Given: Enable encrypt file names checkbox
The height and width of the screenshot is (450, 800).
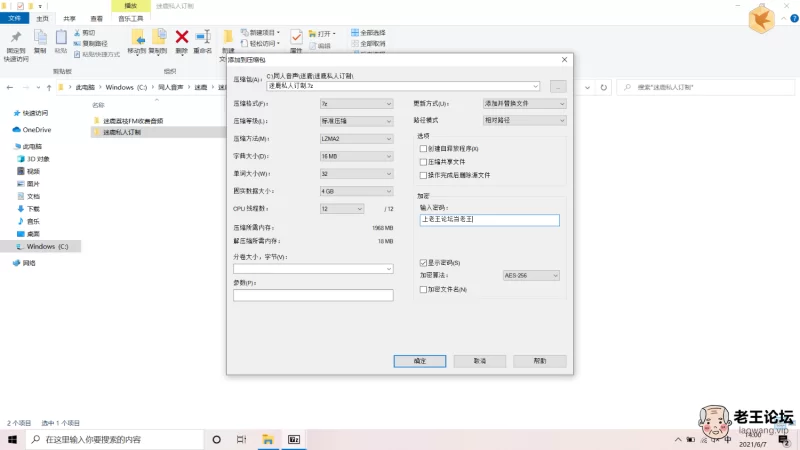Looking at the screenshot, I should point(423,289).
